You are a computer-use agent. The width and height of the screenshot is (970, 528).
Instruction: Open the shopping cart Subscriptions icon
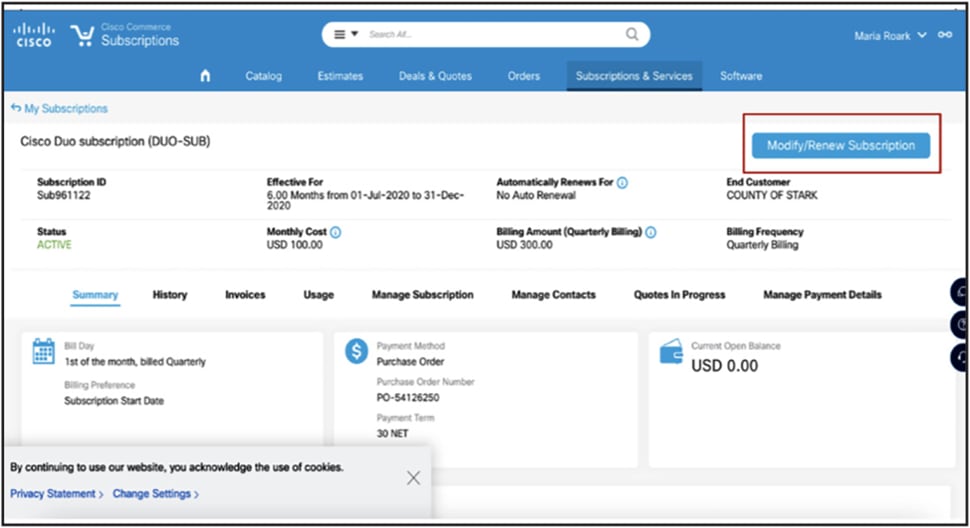click(82, 35)
